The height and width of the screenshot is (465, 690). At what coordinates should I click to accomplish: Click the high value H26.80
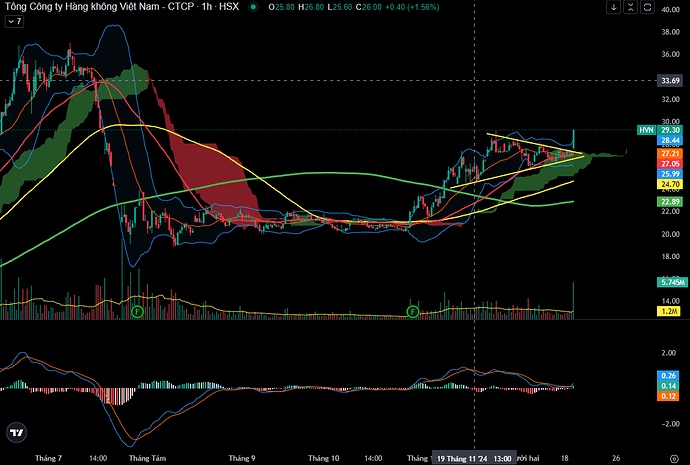[311, 7]
